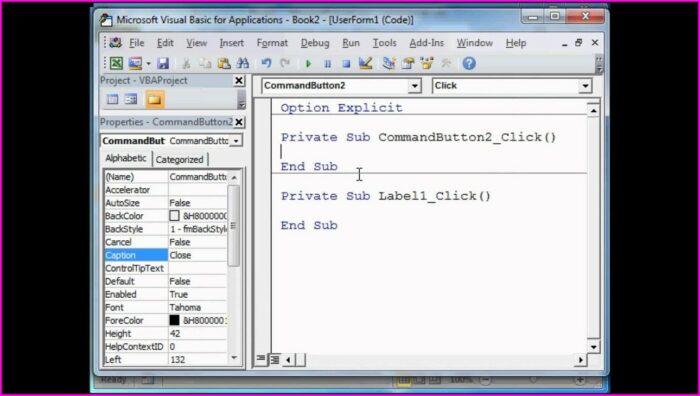Open the Debug menu
Image resolution: width=700 pixels, height=396 pixels.
[x=315, y=43]
